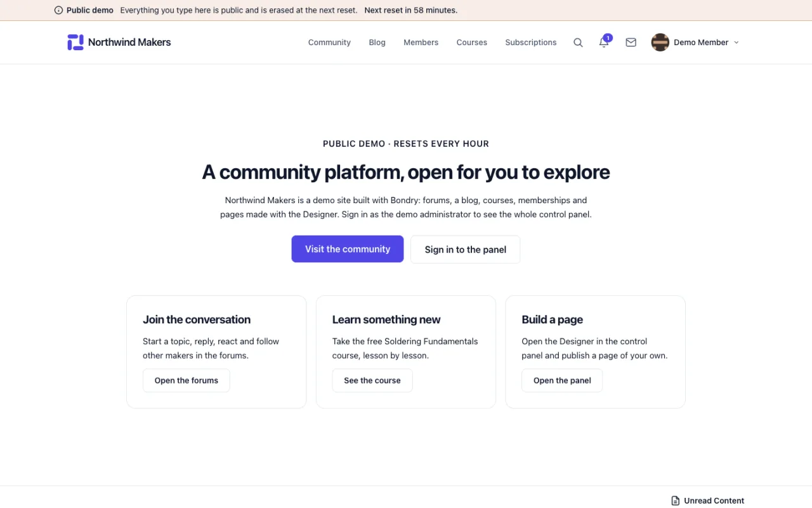812x508 pixels.
Task: Expand the Demo Member dropdown chevron
Action: 737,43
